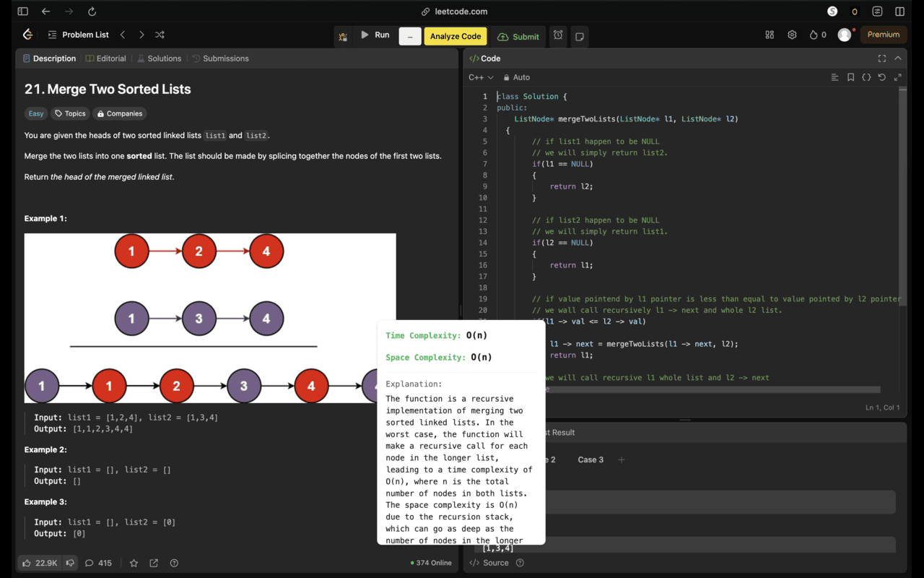
Task: Open the timer alarm icon in toolbar
Action: coord(557,34)
